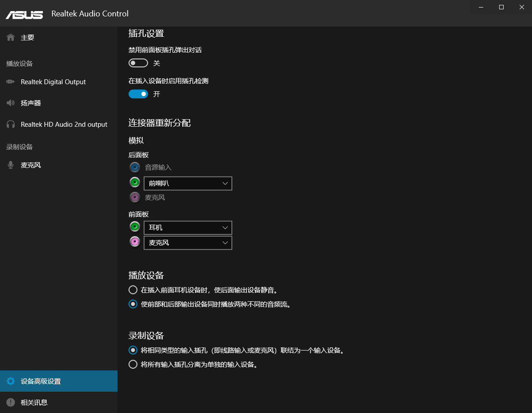Select 将所有输入插孔分离为单独的输入设备 option
The height and width of the screenshot is (413, 532).
[x=133, y=364]
